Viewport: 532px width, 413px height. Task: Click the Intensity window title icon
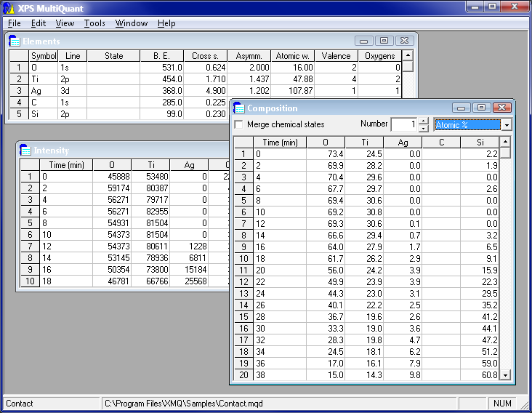click(x=25, y=151)
